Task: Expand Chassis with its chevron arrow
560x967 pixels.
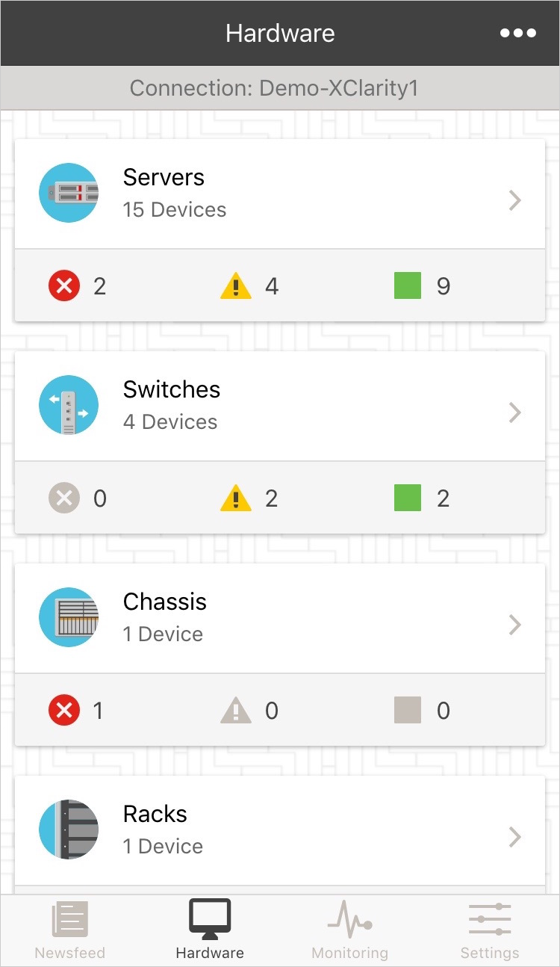Action: click(x=514, y=625)
